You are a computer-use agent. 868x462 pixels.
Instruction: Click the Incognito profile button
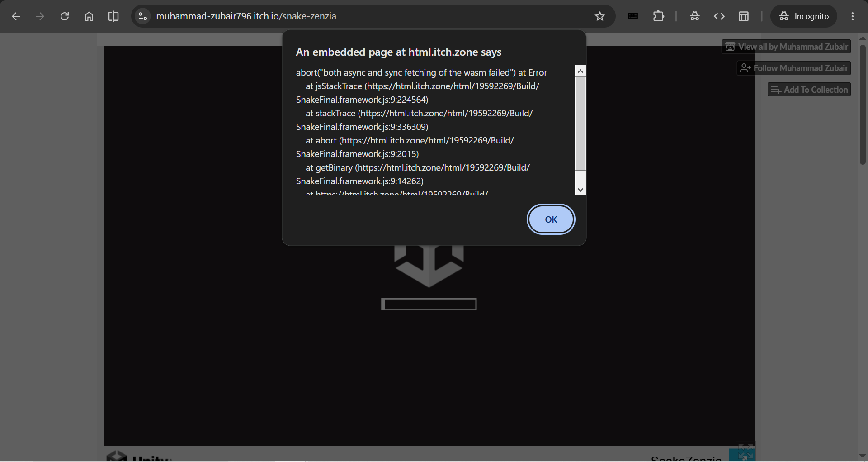click(x=804, y=16)
